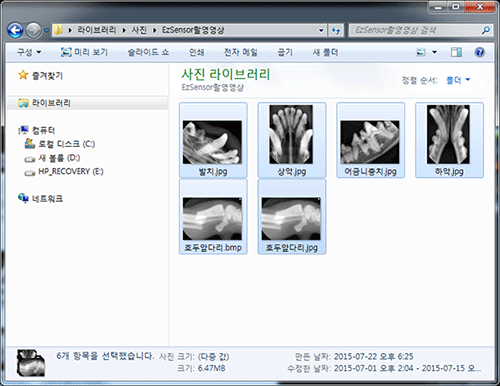The image size is (500, 386).
Task: Select the 호두앞다리.bmp thumbnail
Action: (x=212, y=219)
